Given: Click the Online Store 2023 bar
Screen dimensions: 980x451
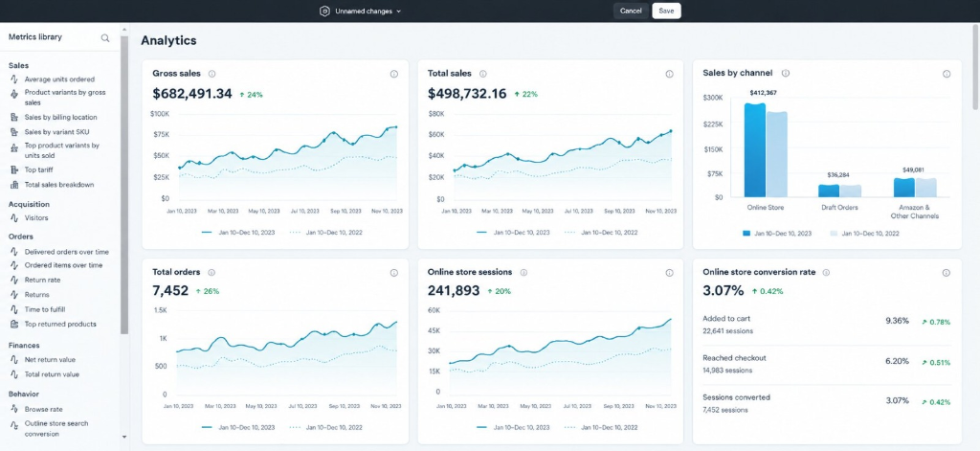Looking at the screenshot, I should (755, 150).
